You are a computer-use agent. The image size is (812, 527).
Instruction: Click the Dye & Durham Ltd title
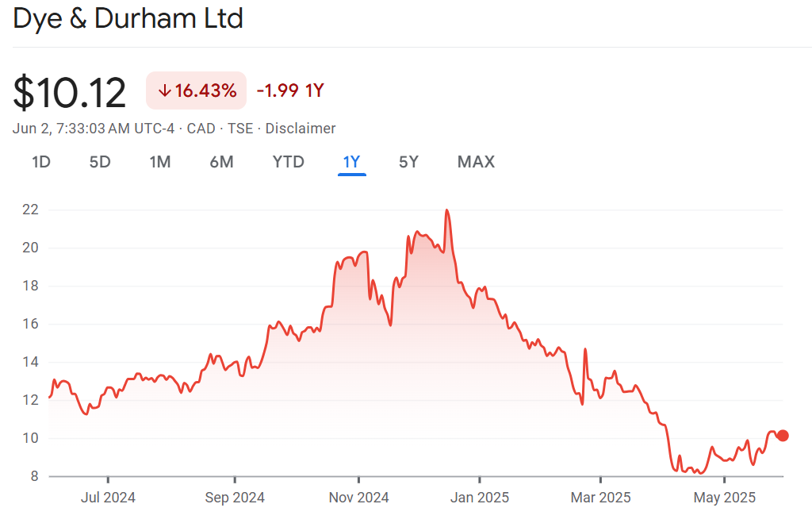128,18
